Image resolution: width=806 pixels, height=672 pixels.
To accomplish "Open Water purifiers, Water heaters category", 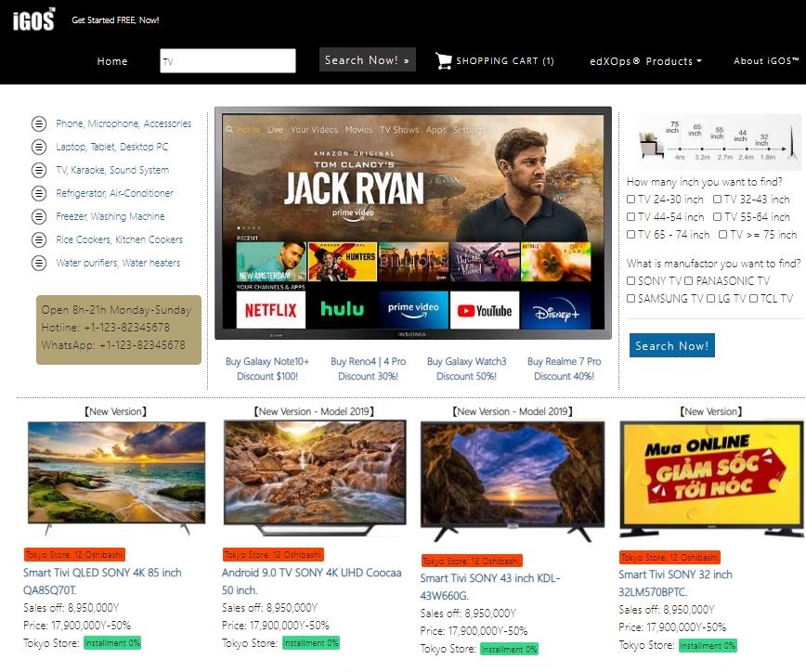I will click(x=118, y=263).
